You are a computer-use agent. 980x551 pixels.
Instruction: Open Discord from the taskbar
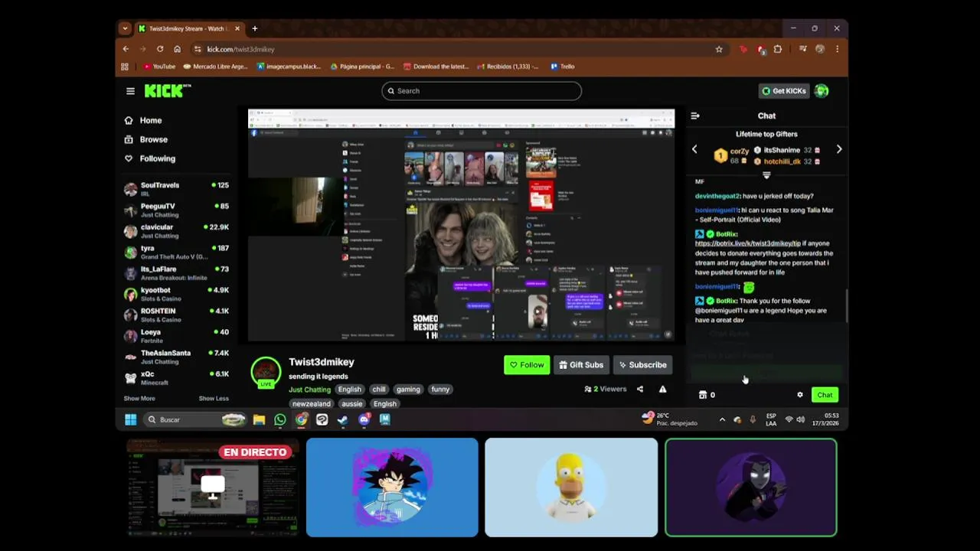click(364, 419)
